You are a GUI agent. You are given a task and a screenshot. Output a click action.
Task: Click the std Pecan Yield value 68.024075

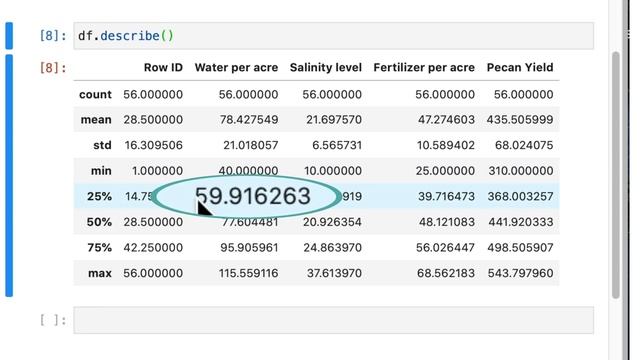tap(524, 145)
